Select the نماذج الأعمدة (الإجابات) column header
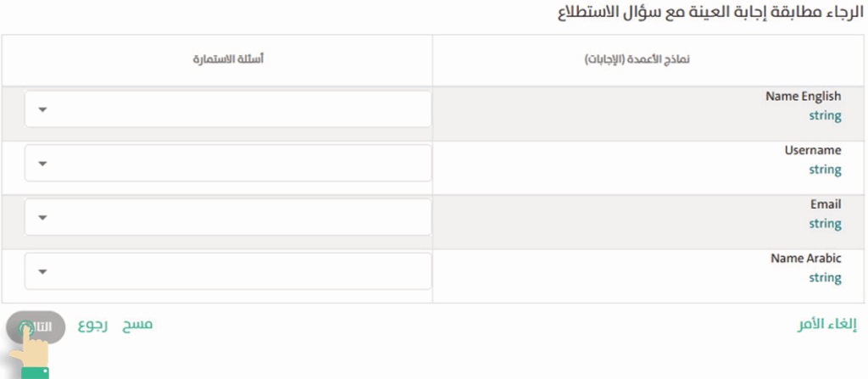This screenshot has width=868, height=379. point(641,60)
